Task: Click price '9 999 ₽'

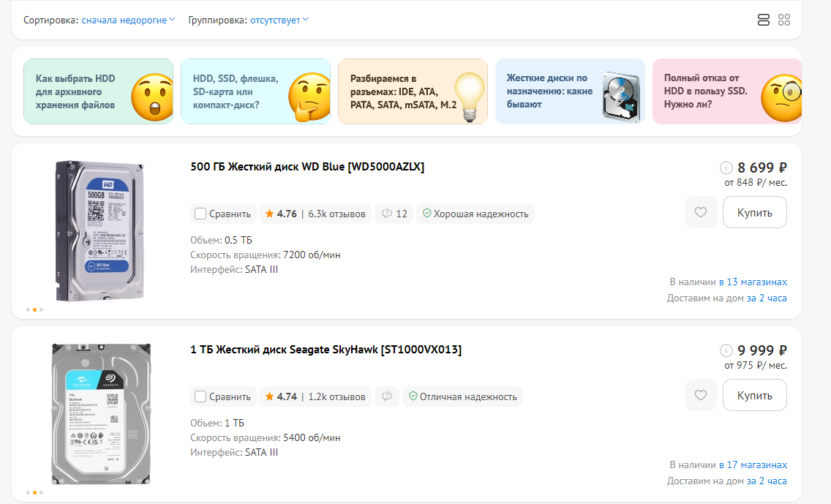Action: coord(762,350)
